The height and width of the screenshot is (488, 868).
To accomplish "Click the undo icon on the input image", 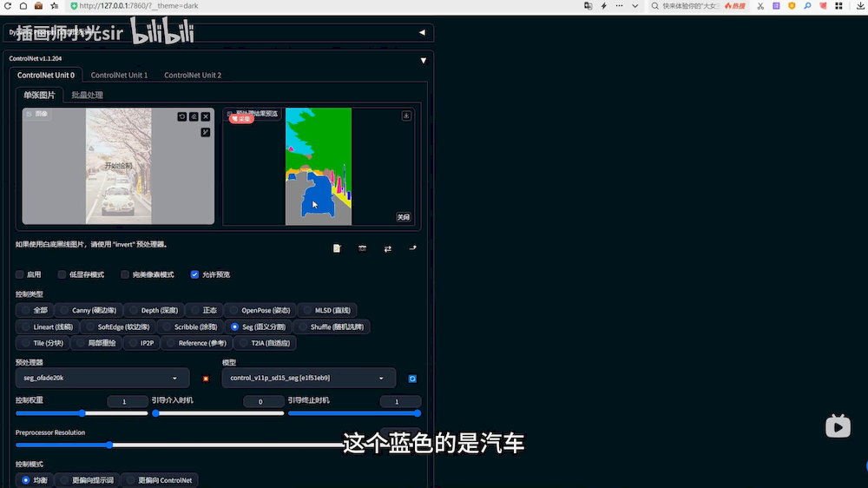I will (x=182, y=116).
